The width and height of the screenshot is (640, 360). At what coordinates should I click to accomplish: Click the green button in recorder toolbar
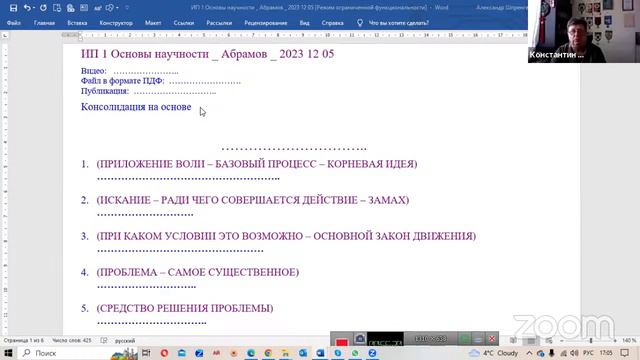coord(464,339)
